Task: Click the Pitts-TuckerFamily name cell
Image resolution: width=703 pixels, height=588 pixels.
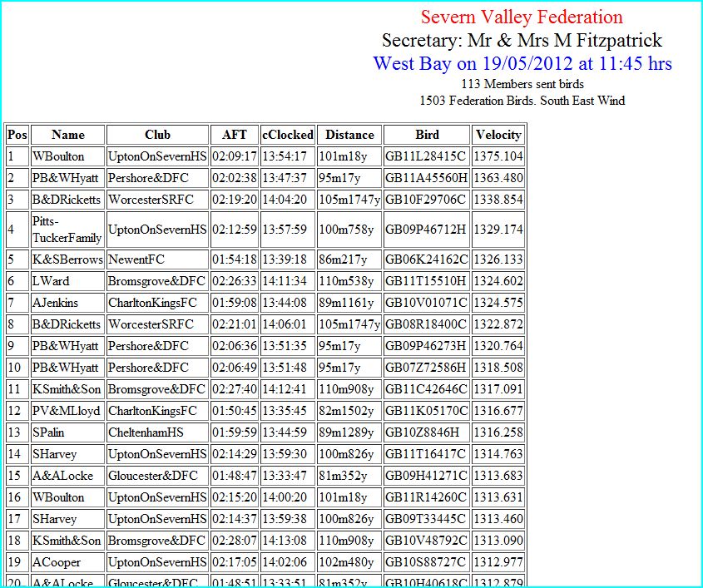Action: point(67,230)
